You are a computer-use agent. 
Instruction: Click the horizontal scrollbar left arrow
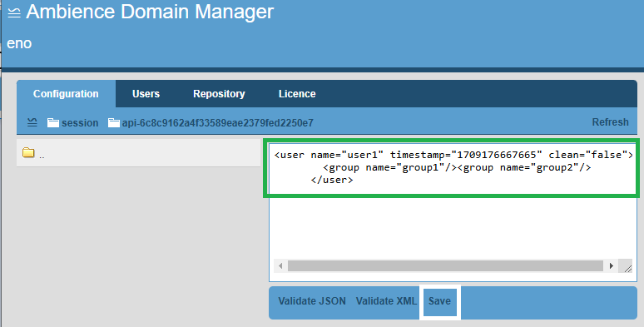point(280,265)
